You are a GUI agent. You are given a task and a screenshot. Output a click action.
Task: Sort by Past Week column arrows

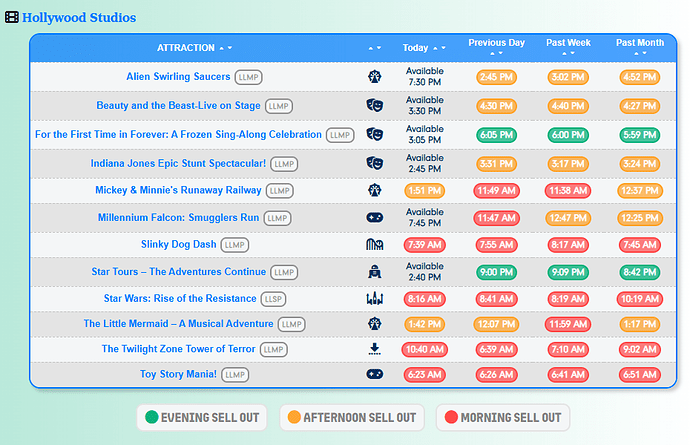tap(569, 53)
